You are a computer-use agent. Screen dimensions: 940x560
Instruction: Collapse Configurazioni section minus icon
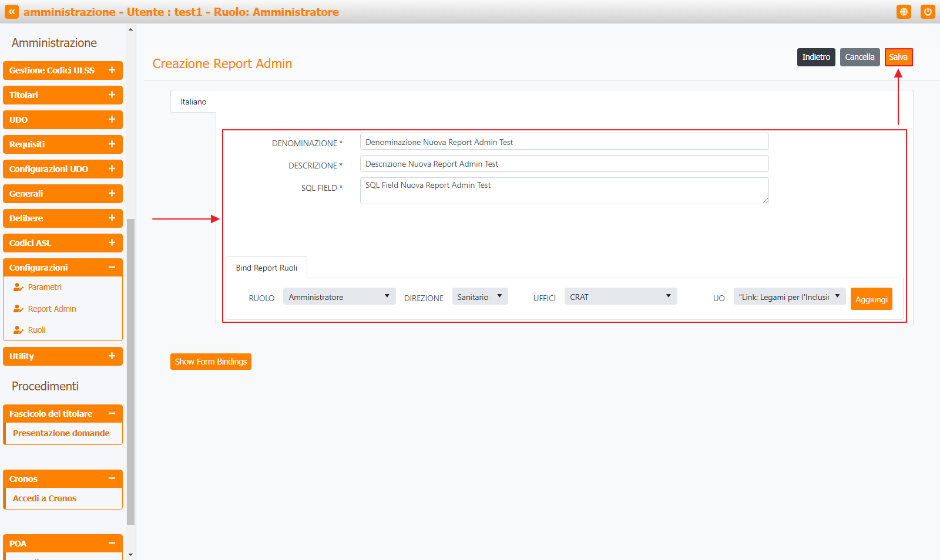(x=112, y=268)
